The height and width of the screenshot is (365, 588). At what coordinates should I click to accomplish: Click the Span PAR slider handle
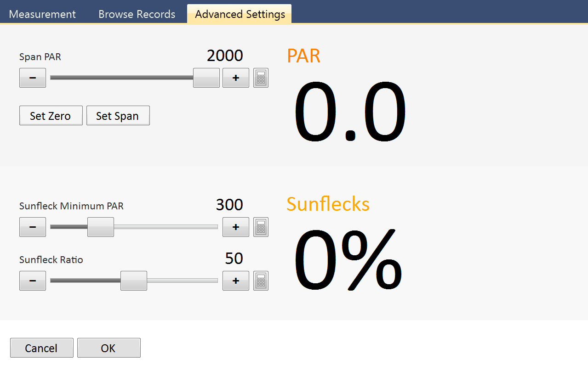pos(206,78)
